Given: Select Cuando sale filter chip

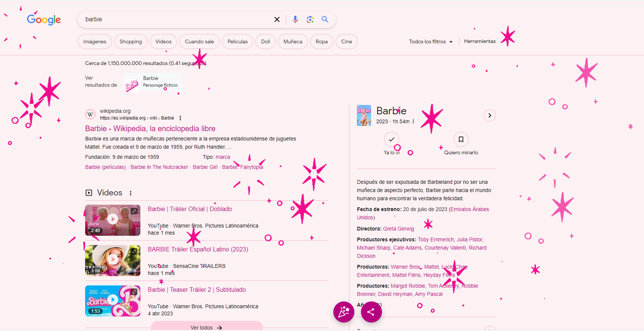Looking at the screenshot, I should point(199,41).
